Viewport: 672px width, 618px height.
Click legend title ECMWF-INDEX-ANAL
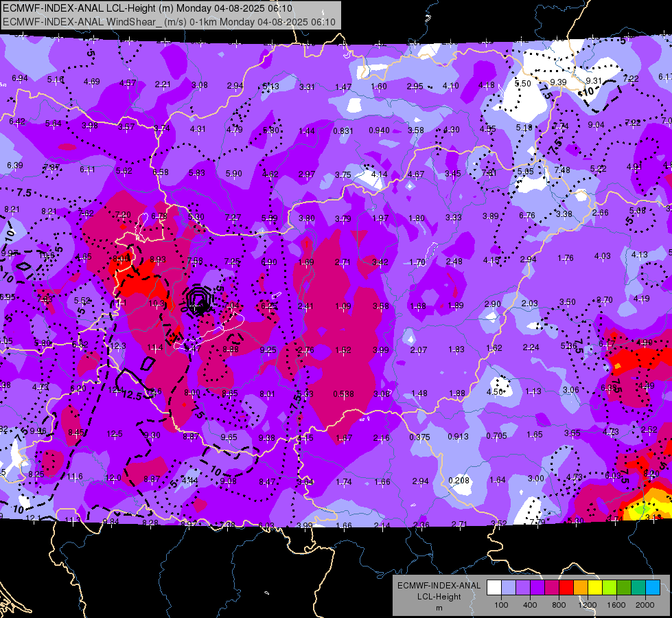[x=439, y=586]
